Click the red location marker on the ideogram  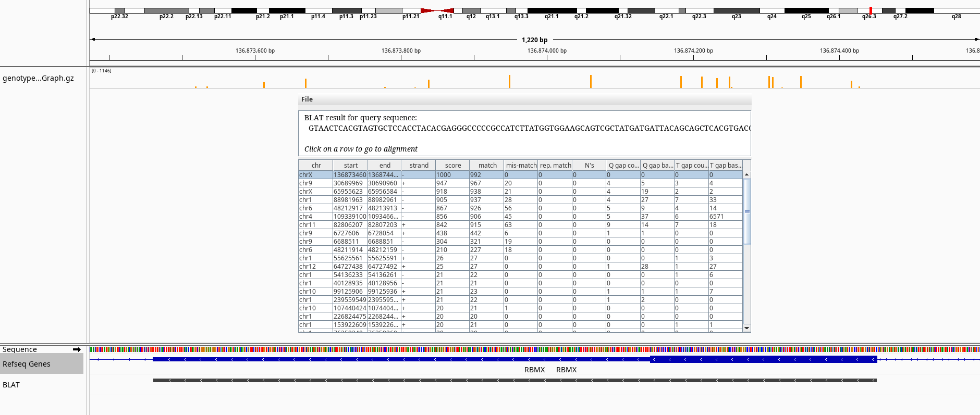[x=871, y=10]
